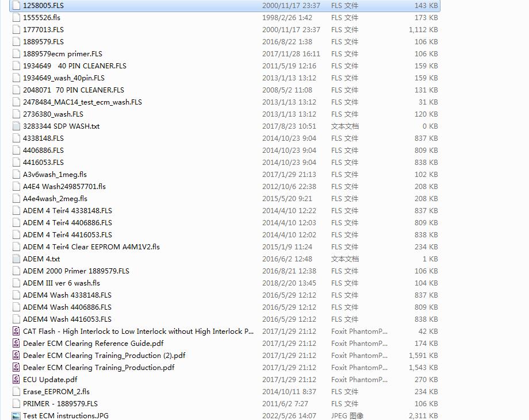Screen dimensions: 529x420
Task: Select ADEM4 Wash 4416053.FLS entry
Action: click(67, 319)
